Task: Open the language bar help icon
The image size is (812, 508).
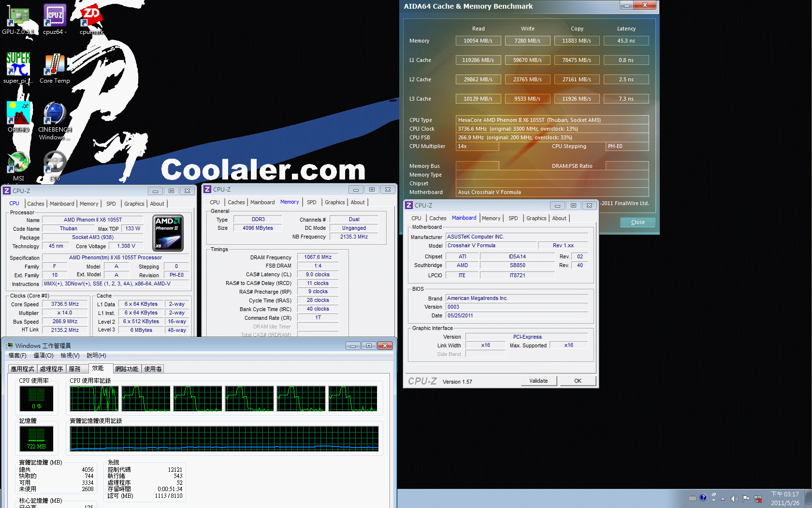Action: click(x=703, y=497)
